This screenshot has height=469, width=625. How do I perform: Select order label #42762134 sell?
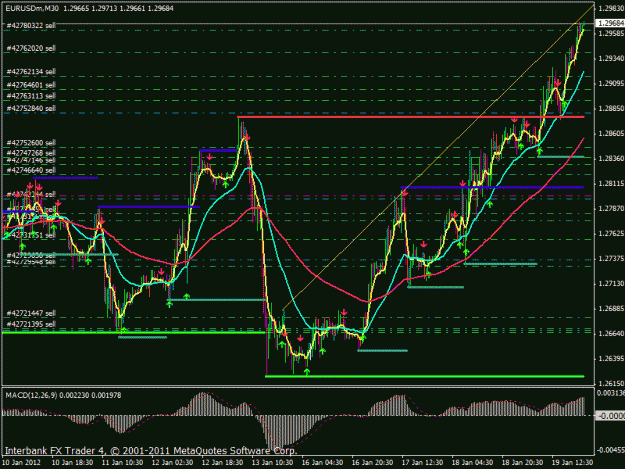pyautogui.click(x=31, y=72)
